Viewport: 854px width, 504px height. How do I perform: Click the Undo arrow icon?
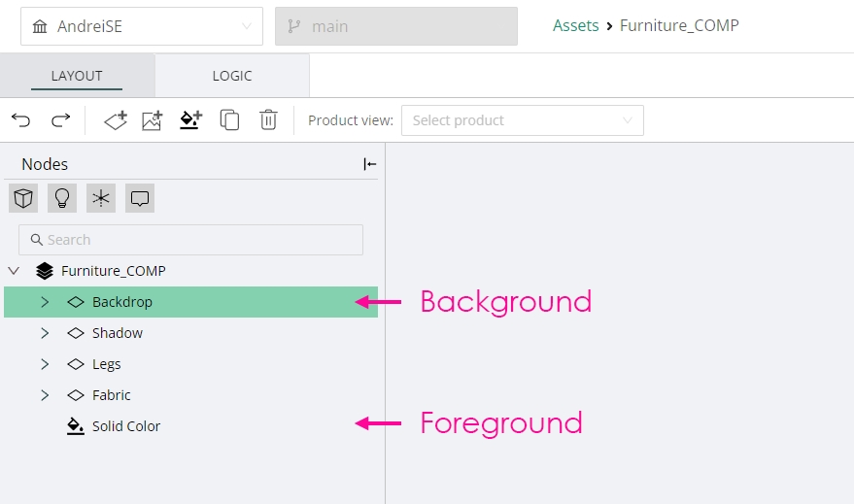coord(21,120)
